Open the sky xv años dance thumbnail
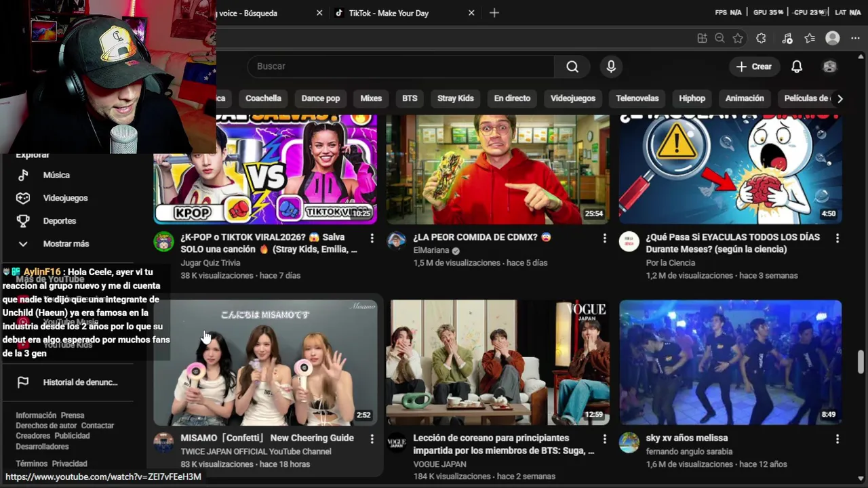Image resolution: width=868 pixels, height=488 pixels. [x=730, y=363]
